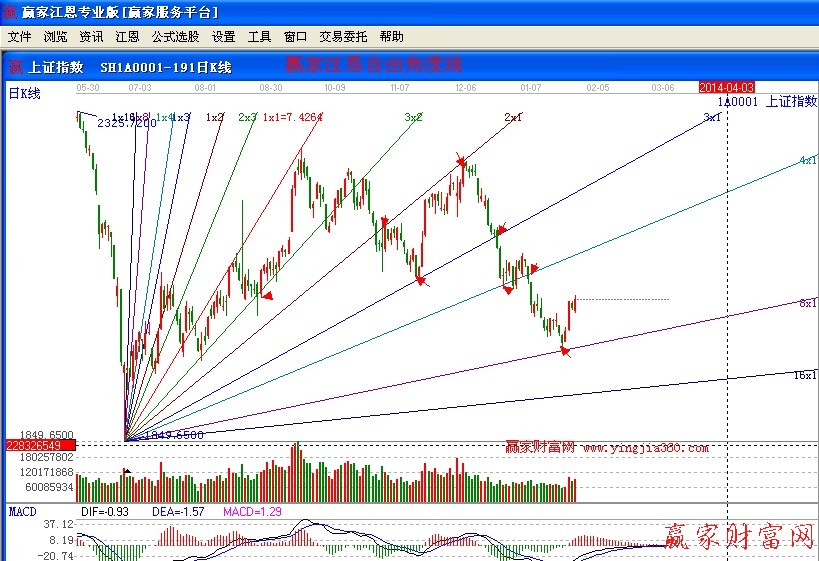Select the 8x1 Gann line label
This screenshot has height=561, width=819.
[x=807, y=303]
